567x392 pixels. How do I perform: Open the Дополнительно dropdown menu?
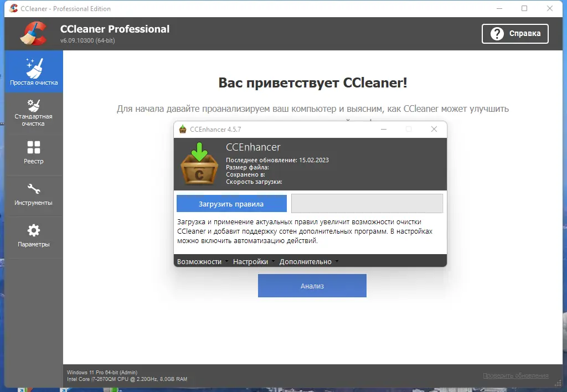[309, 261]
